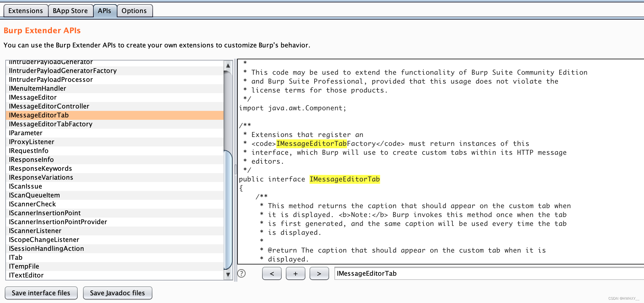Click the 'license terms for those products' line
This screenshot has width=644, height=303.
[x=315, y=90]
